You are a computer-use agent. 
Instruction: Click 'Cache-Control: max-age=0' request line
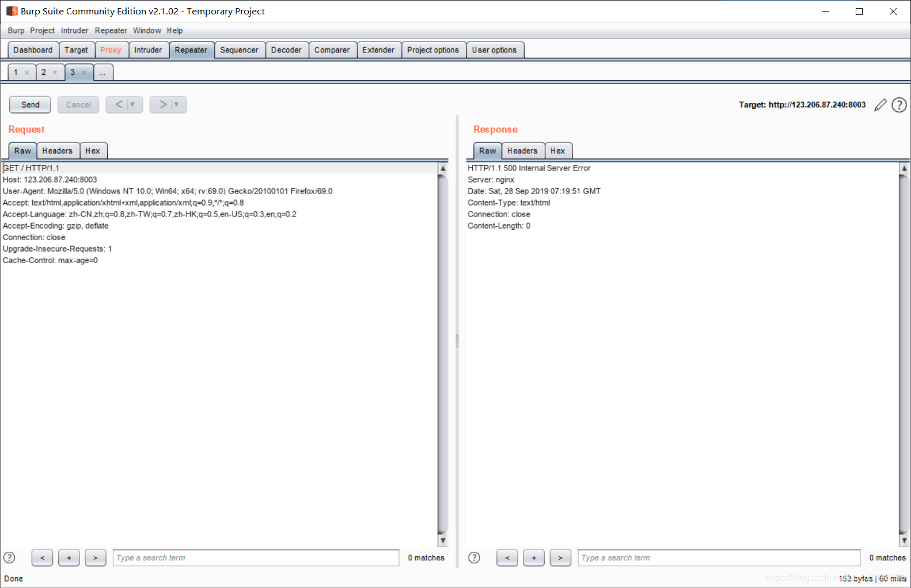[x=50, y=260]
